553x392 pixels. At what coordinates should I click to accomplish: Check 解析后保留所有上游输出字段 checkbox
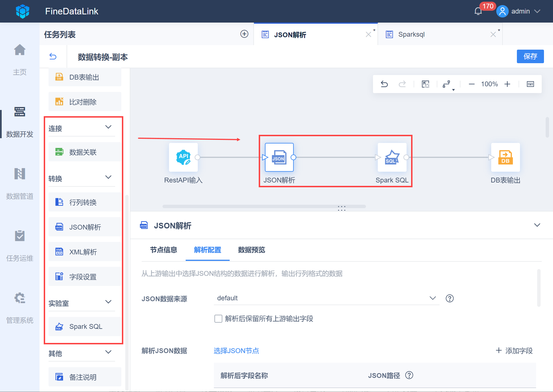point(218,319)
